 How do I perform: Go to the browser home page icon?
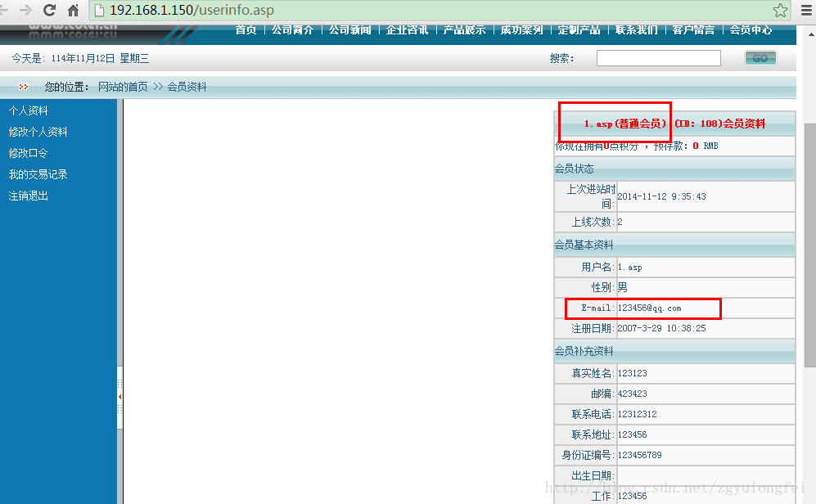click(x=74, y=10)
